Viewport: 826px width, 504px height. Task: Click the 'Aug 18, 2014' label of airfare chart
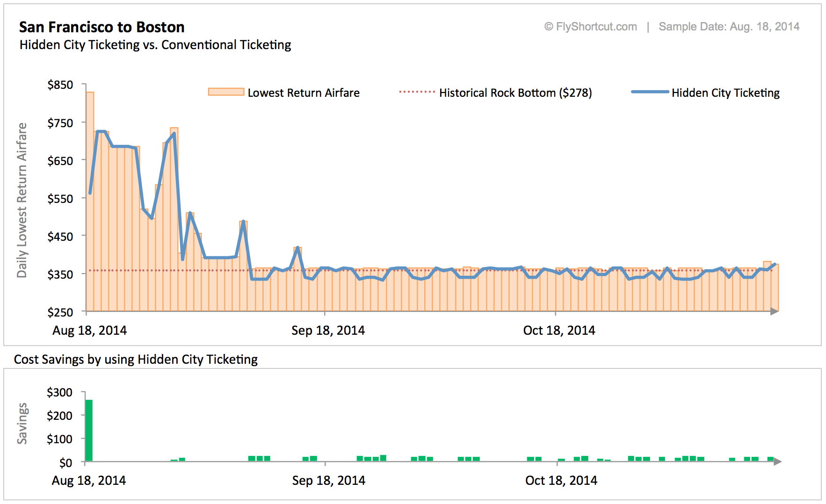90,331
